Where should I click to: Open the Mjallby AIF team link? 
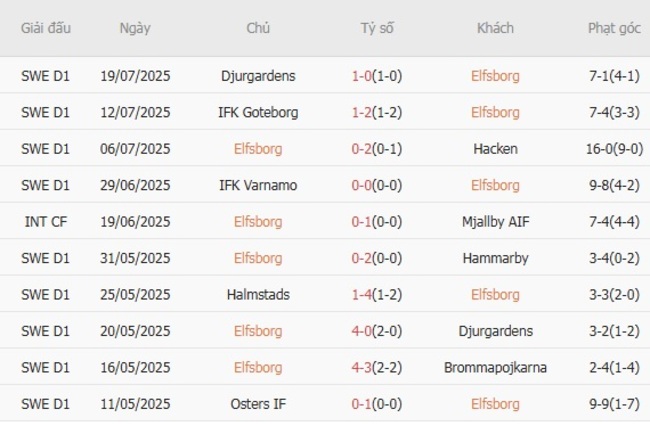click(x=495, y=222)
